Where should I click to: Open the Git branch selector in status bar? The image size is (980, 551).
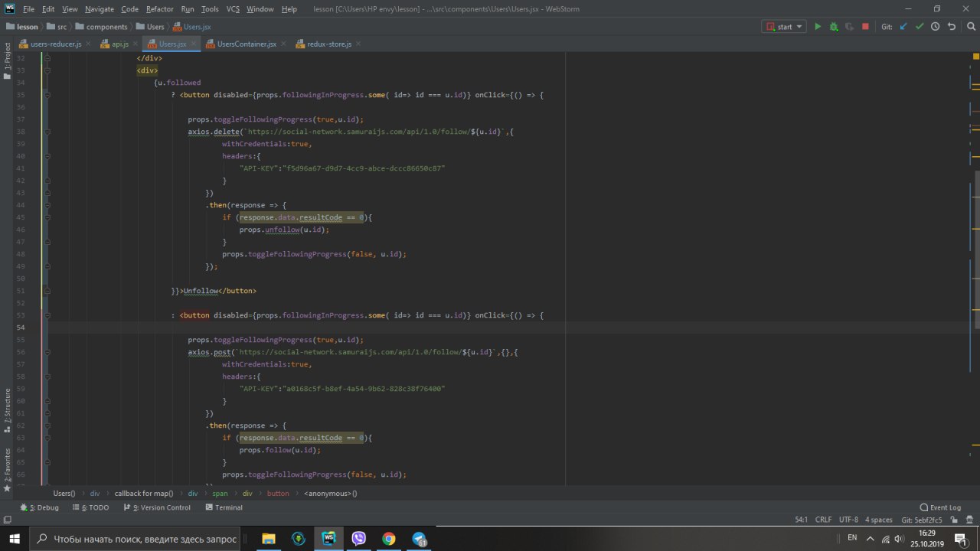tap(921, 520)
